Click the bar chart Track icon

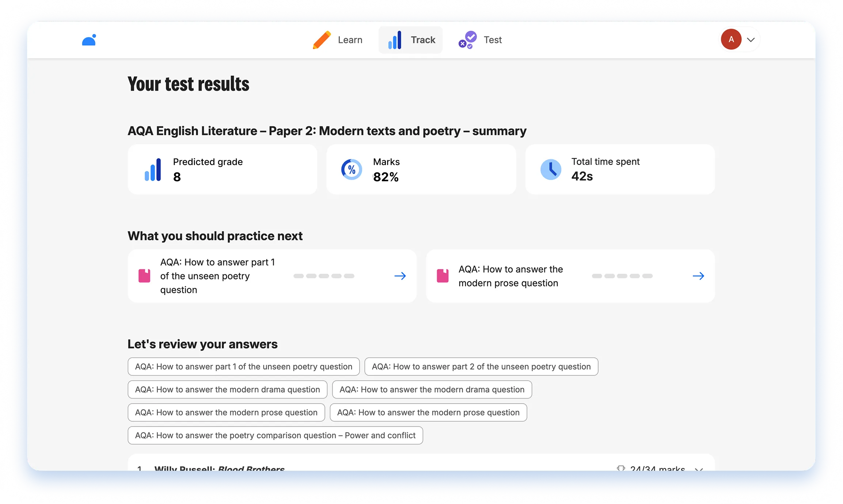pos(395,40)
